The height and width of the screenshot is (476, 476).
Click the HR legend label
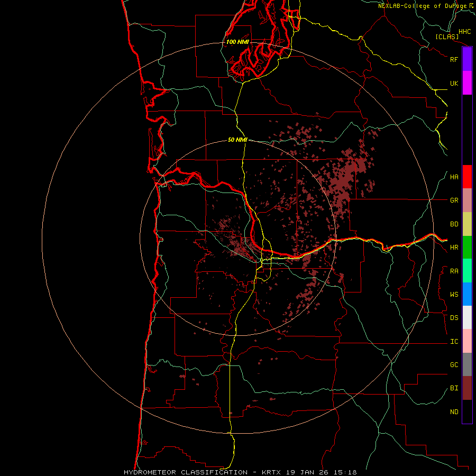click(x=454, y=248)
